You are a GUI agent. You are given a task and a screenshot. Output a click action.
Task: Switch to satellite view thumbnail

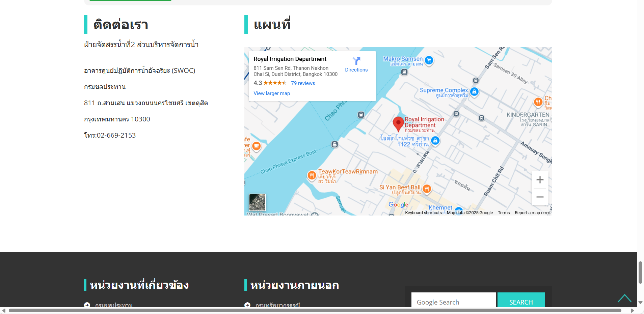tap(257, 202)
